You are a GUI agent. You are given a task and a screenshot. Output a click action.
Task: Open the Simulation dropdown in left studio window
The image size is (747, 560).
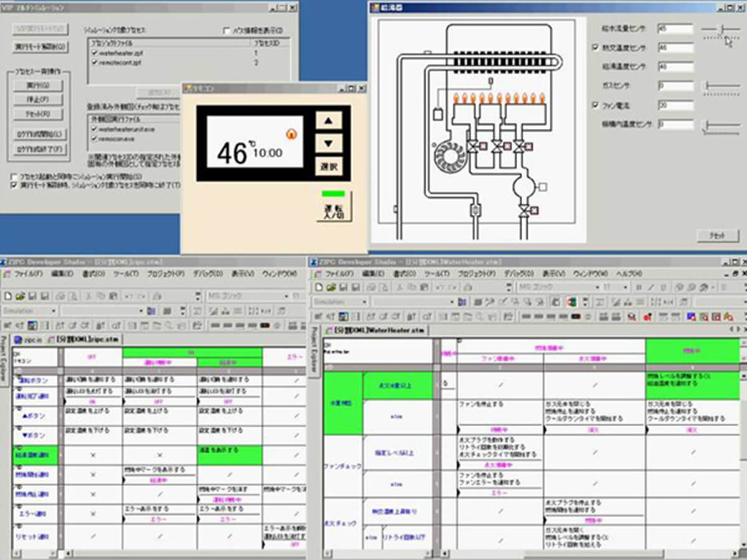point(53,310)
